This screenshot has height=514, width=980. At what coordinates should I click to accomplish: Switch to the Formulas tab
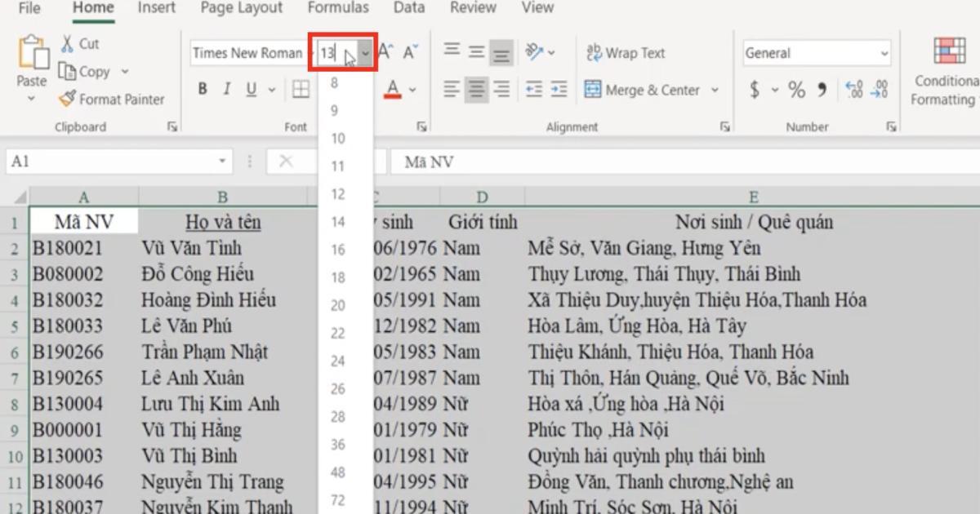point(338,8)
